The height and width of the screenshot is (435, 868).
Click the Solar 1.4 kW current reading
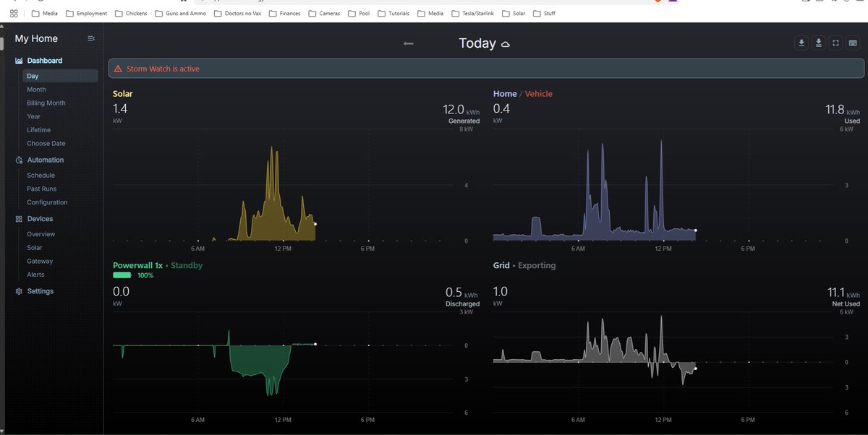[x=120, y=109]
